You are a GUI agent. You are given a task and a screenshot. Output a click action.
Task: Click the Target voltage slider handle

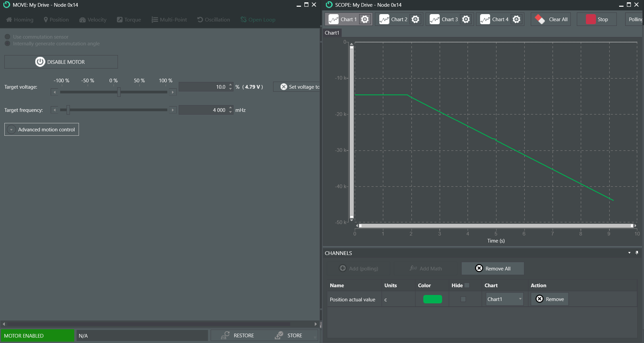[x=119, y=92]
